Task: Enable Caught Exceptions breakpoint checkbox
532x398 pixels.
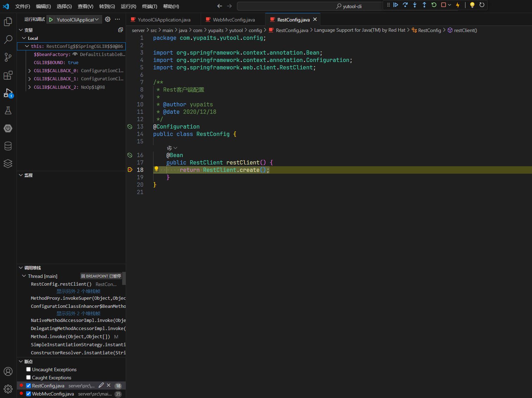Action: (x=29, y=378)
